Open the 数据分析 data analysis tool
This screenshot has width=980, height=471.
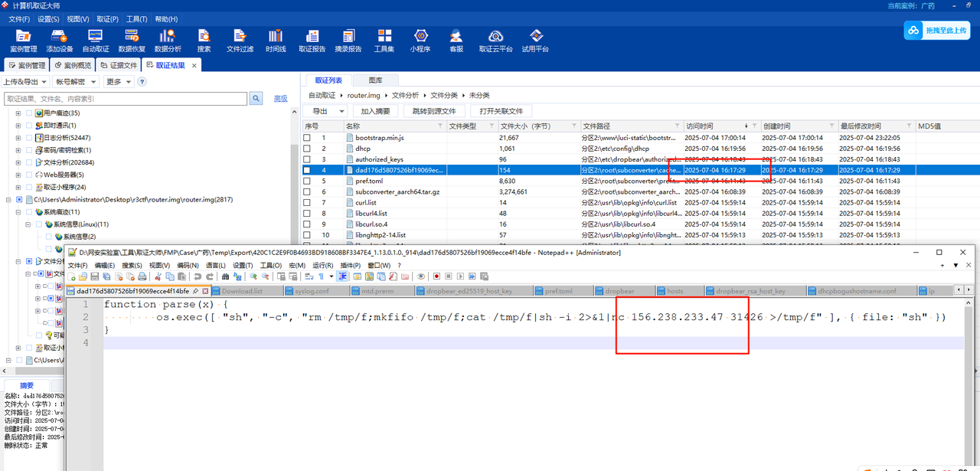tap(168, 40)
